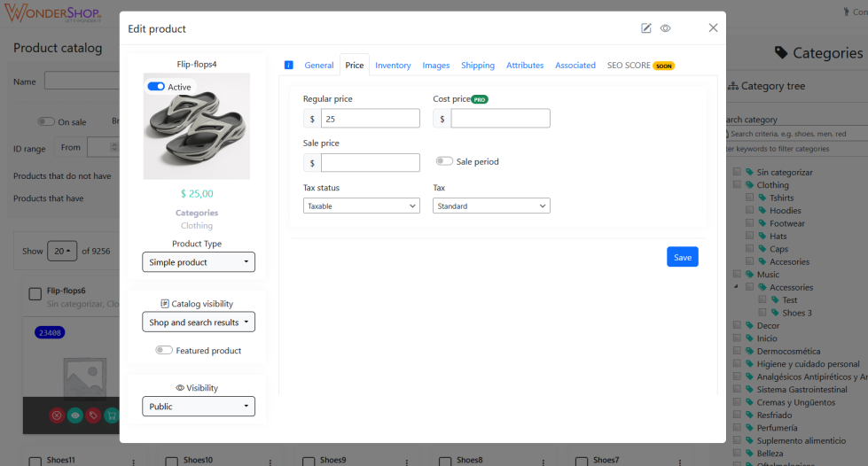This screenshot has width=868, height=466.
Task: Open the Product Type dropdown
Action: pos(199,262)
